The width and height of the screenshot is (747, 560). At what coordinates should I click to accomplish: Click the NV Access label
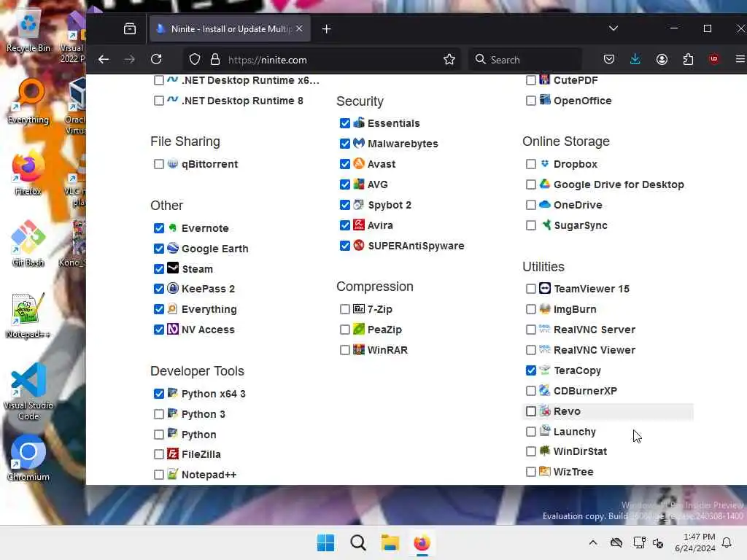pos(208,330)
